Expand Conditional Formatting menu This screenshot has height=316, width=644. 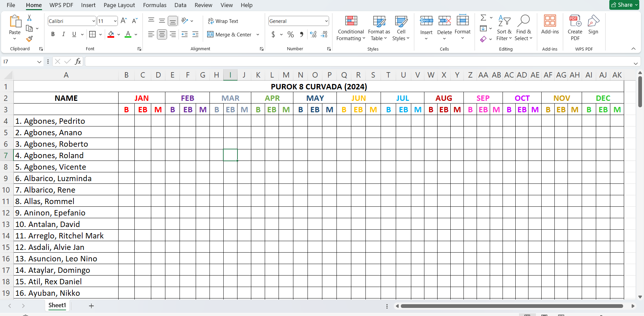[351, 28]
